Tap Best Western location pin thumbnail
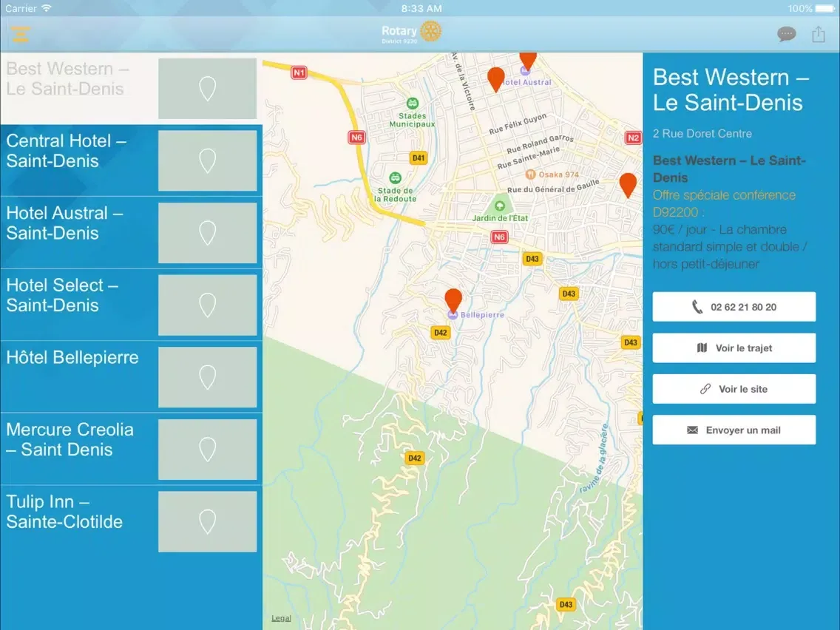The image size is (840, 630). 207,89
